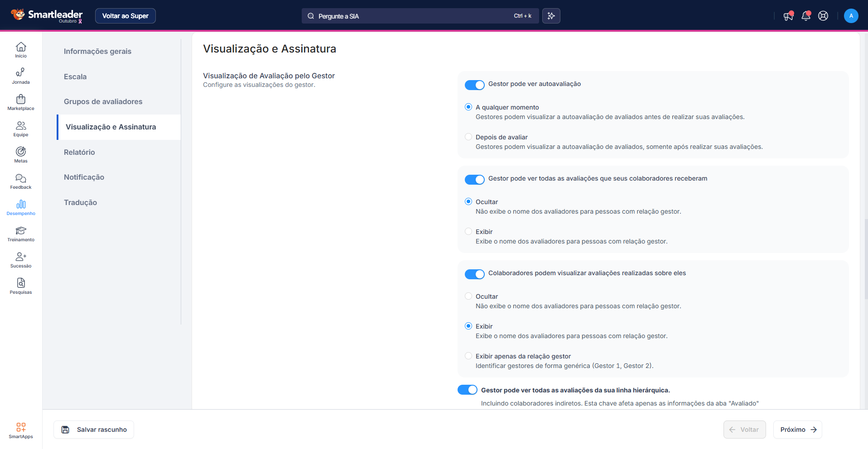Screen dimensions: 868x449
Task: Disable 'Gestor pode ver autoavaliação' toggle
Action: [x=474, y=85]
